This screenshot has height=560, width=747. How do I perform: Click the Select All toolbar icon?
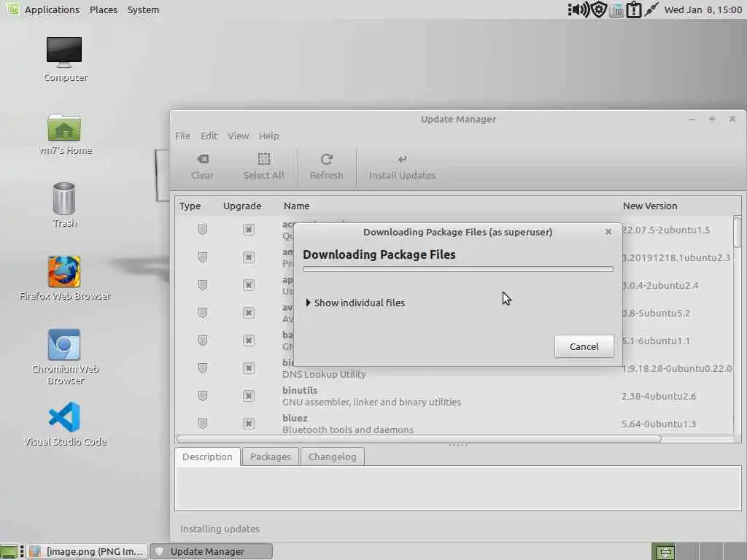[263, 166]
